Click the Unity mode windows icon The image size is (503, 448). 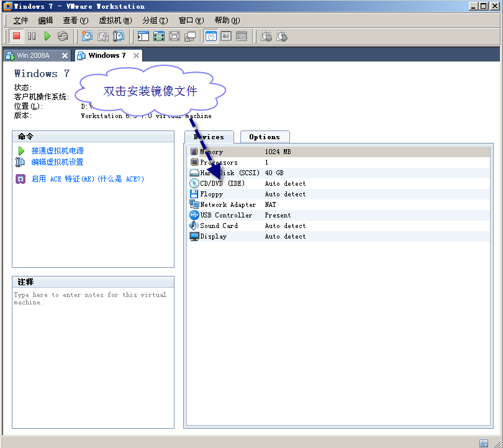pyautogui.click(x=190, y=37)
